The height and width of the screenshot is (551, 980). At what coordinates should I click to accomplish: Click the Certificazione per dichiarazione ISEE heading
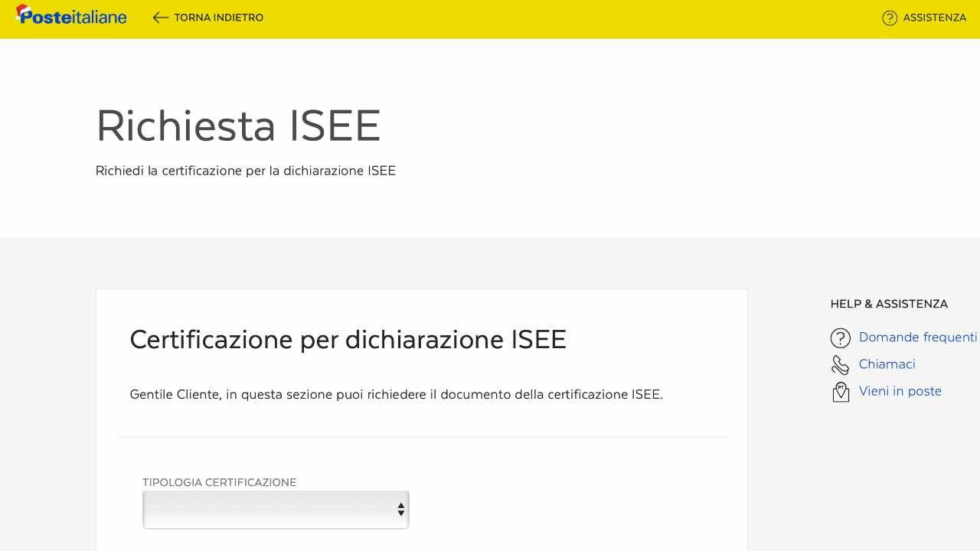(x=348, y=339)
